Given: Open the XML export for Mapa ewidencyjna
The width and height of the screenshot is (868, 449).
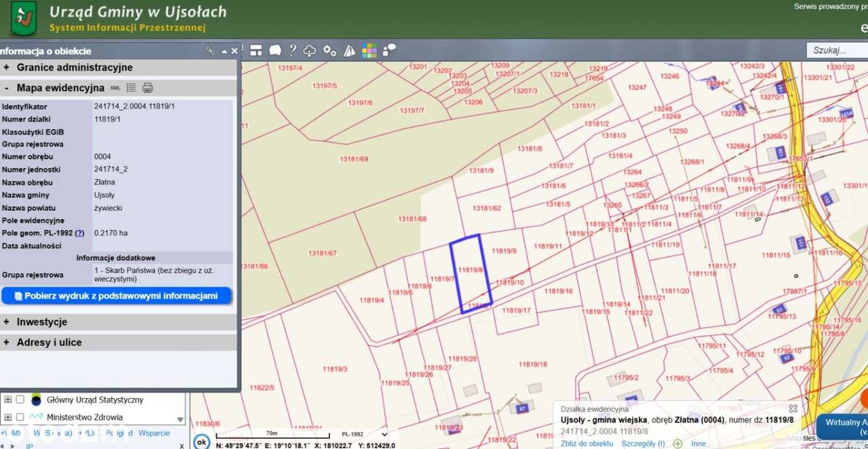Looking at the screenshot, I should 115,88.
